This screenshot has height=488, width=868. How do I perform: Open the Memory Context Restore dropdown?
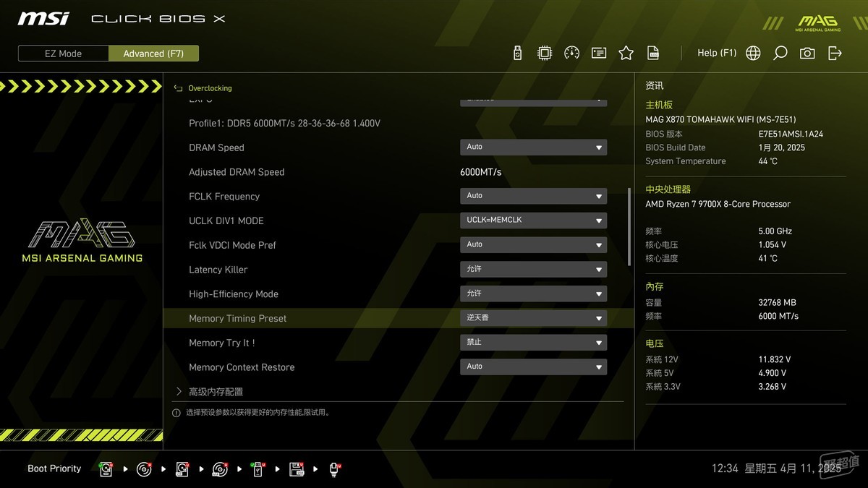point(533,367)
